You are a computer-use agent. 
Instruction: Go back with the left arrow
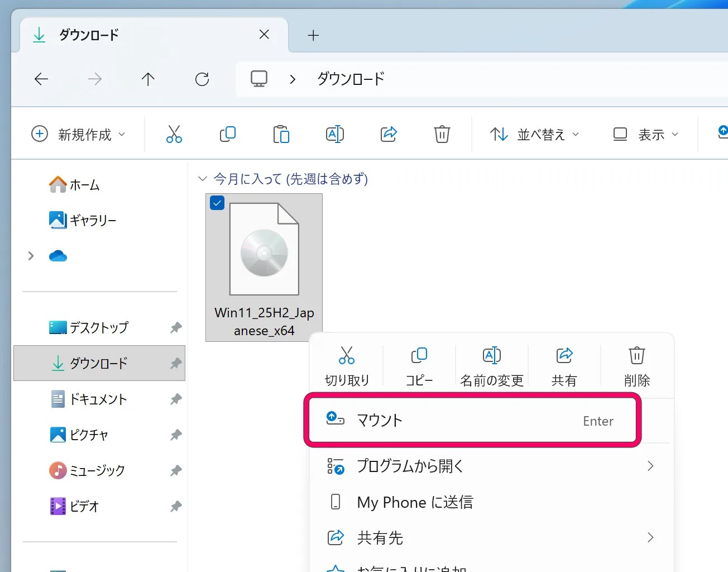pos(41,79)
